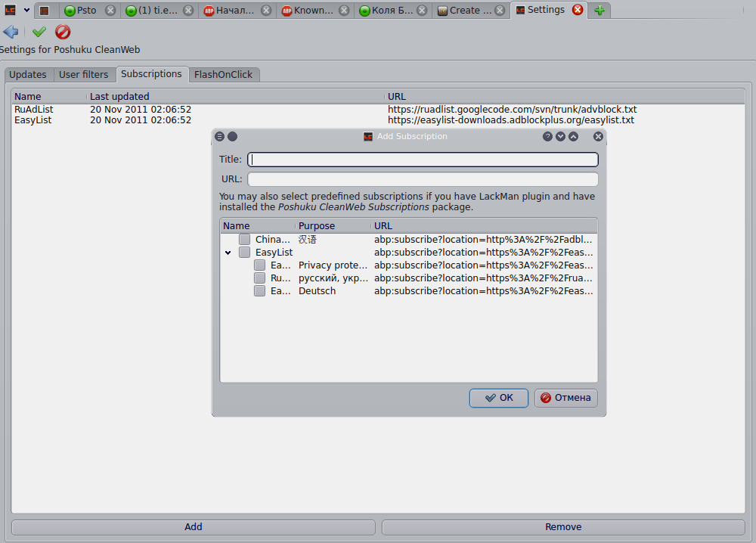Close the "Create ..." tab

[500, 10]
